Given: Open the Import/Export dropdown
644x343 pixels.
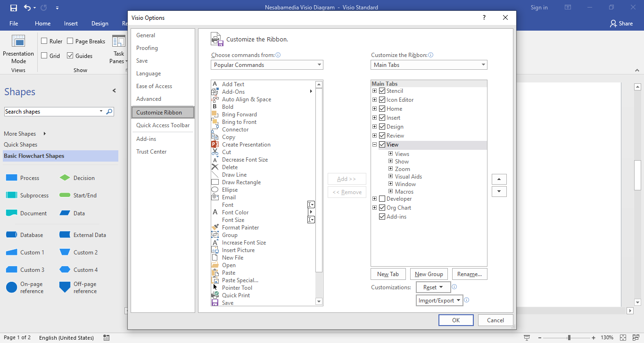Looking at the screenshot, I should point(439,301).
